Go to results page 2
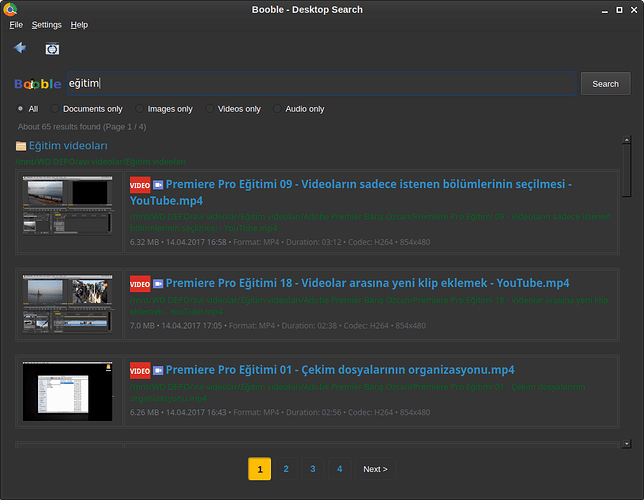The height and width of the screenshot is (500, 644). click(x=286, y=469)
